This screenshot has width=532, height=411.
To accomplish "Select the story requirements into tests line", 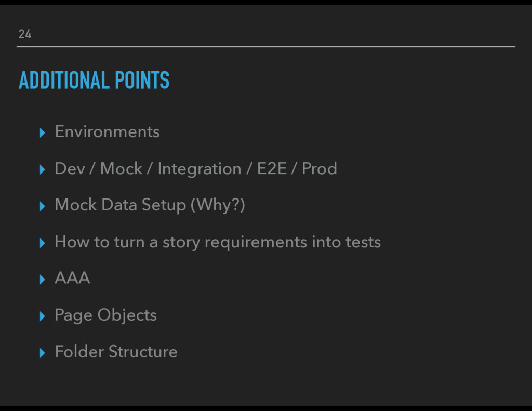I will [218, 242].
